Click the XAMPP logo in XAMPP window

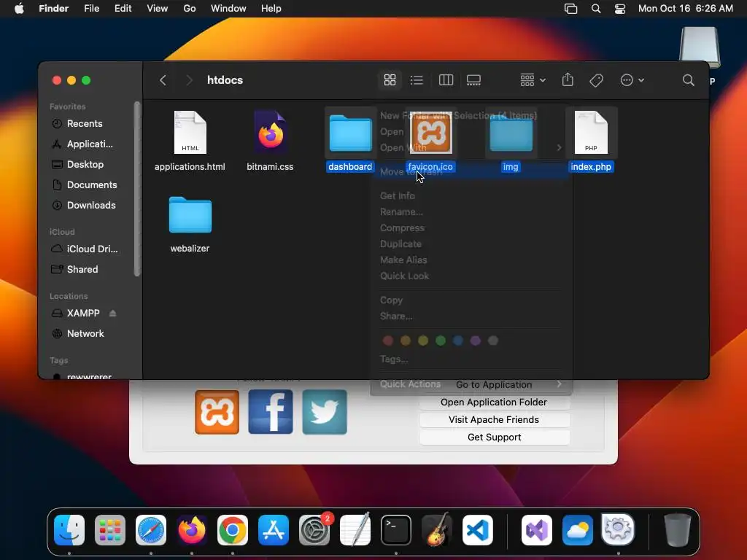(x=217, y=412)
